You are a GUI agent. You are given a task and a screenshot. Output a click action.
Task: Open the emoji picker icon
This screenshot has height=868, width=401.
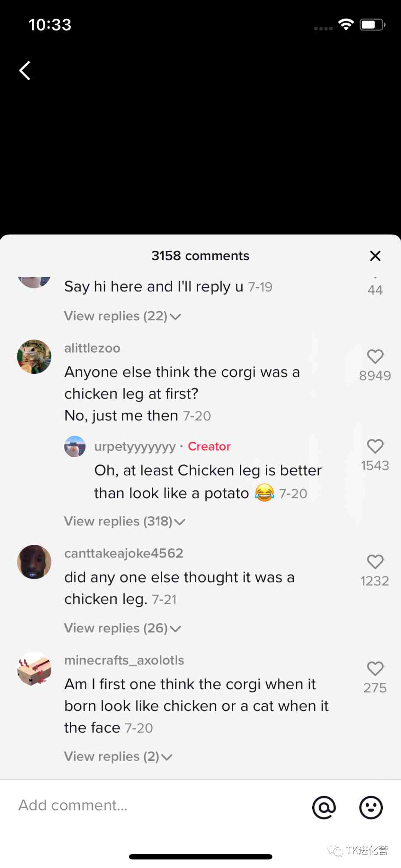371,807
